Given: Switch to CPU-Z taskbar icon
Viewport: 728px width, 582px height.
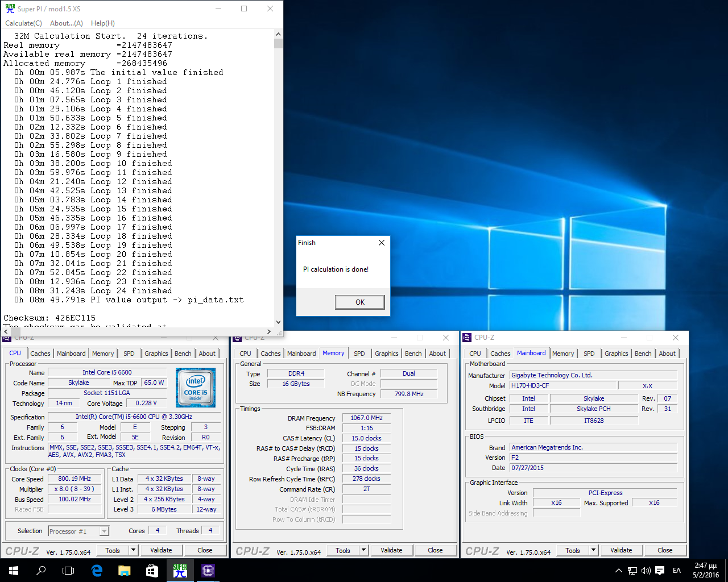Looking at the screenshot, I should click(x=208, y=570).
